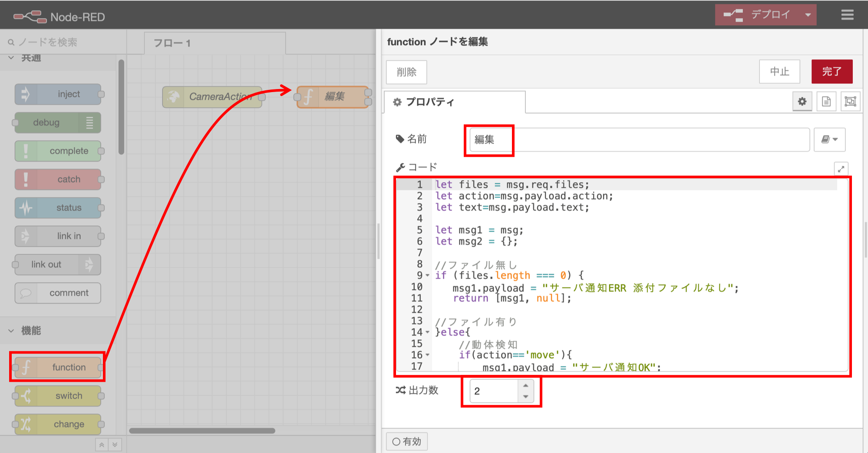The image size is (868, 453).
Task: Click the 完了 done button
Action: pyautogui.click(x=832, y=71)
